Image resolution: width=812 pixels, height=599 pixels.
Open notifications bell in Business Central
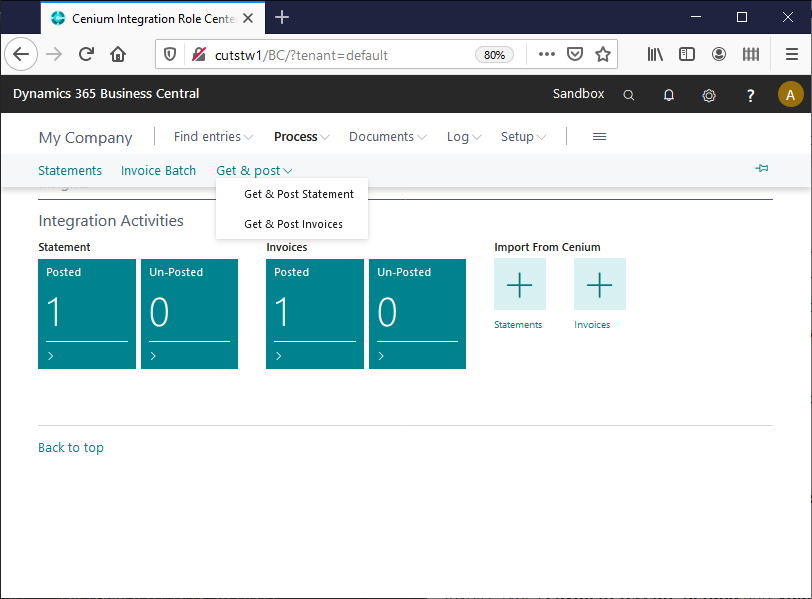point(669,95)
